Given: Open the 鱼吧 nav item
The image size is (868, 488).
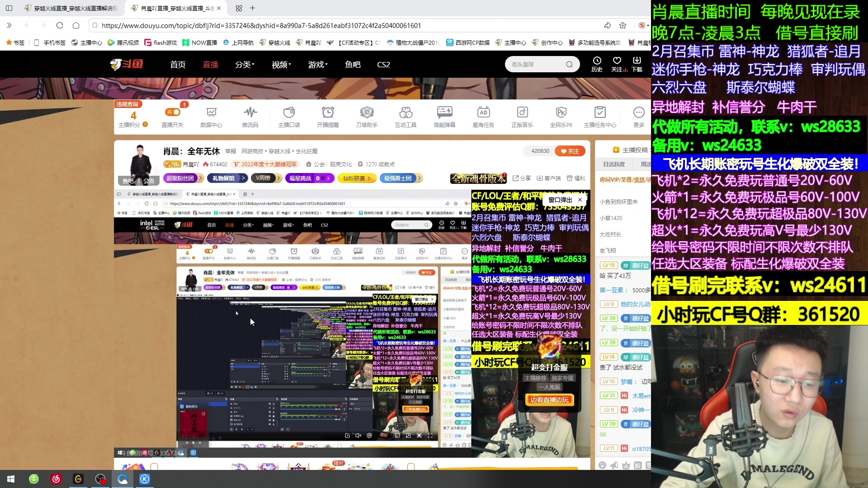Looking at the screenshot, I should 353,65.
